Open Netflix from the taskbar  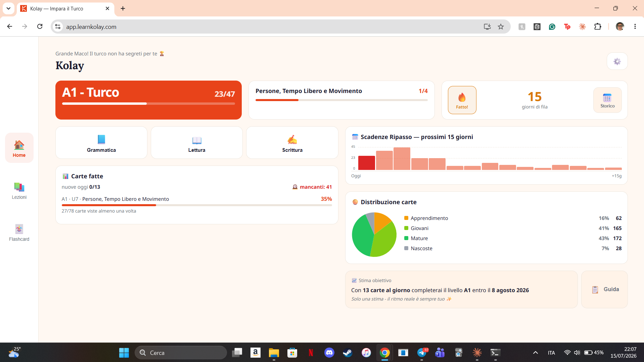tap(311, 353)
